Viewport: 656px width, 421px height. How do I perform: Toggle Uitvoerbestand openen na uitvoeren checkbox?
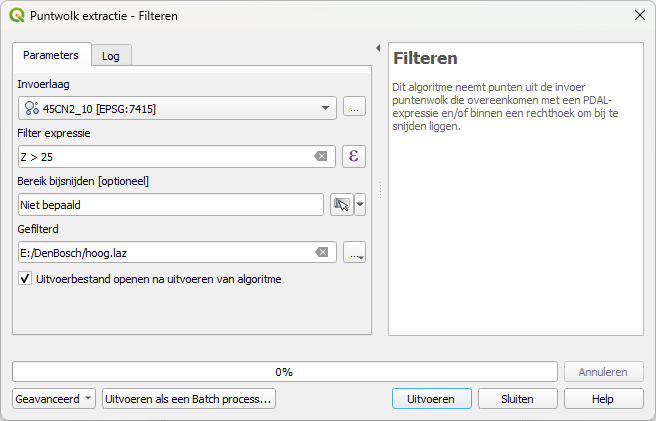[x=25, y=279]
